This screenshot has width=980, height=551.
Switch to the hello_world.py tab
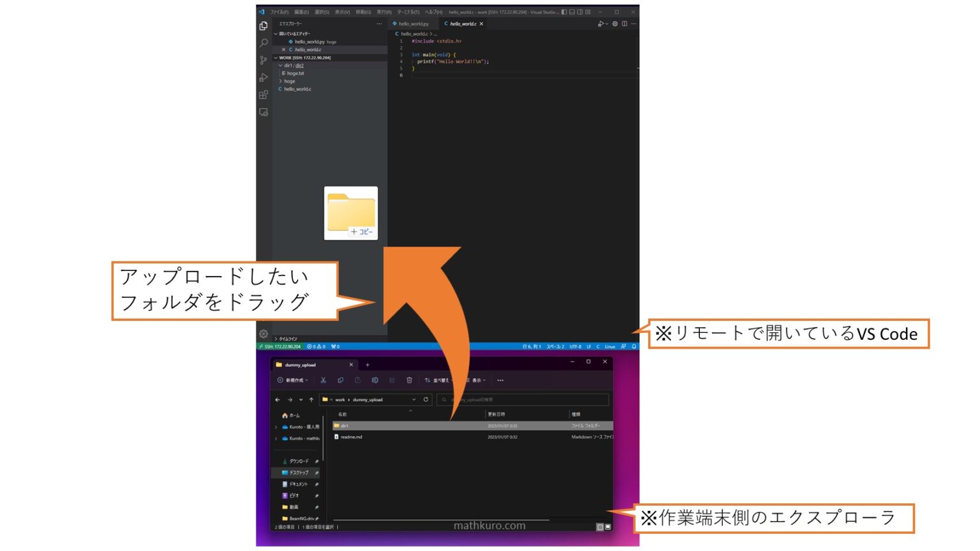tap(413, 24)
